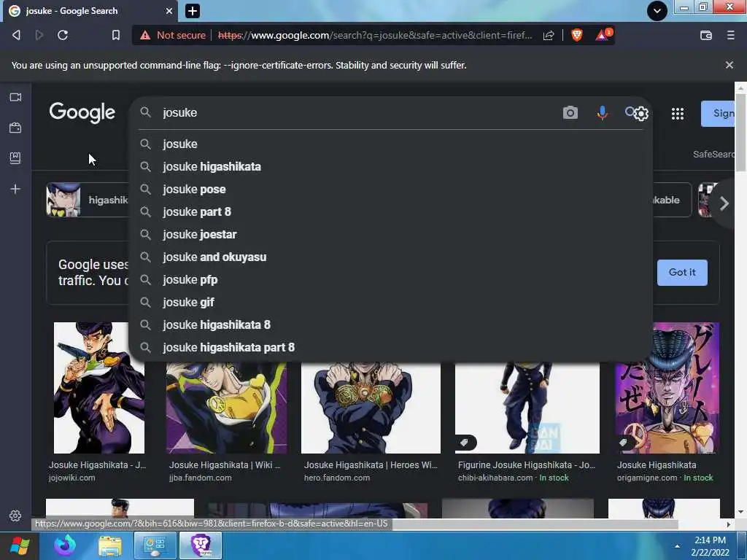This screenshot has height=560, width=747.
Task: Start voice search with the microphone icon
Action: [x=602, y=113]
